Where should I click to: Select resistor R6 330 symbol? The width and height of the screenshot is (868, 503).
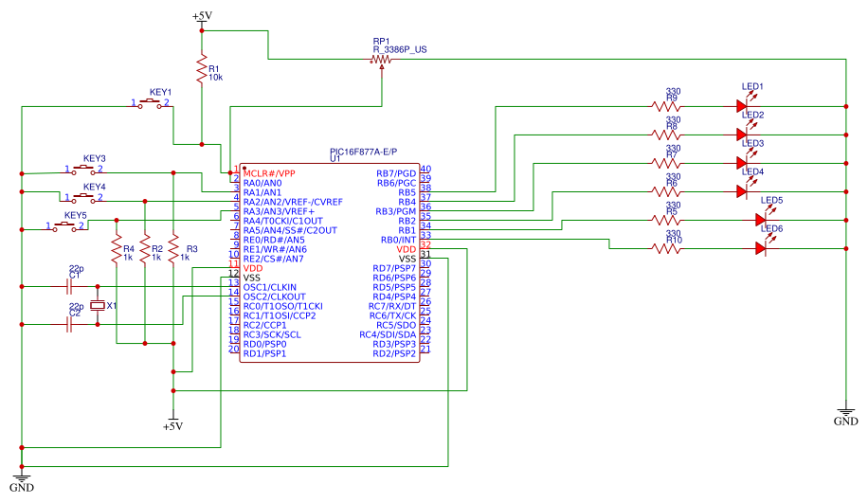click(x=666, y=192)
